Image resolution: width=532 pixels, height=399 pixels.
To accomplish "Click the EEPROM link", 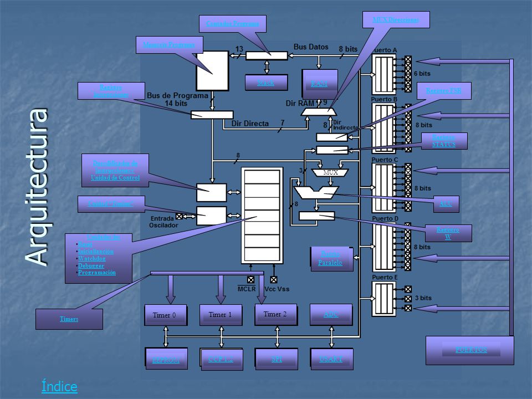I will 166,360.
